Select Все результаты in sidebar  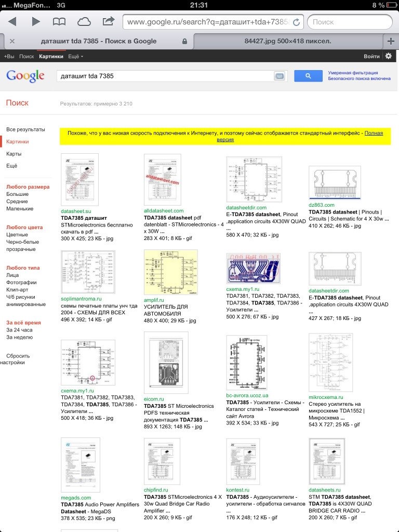tap(25, 129)
